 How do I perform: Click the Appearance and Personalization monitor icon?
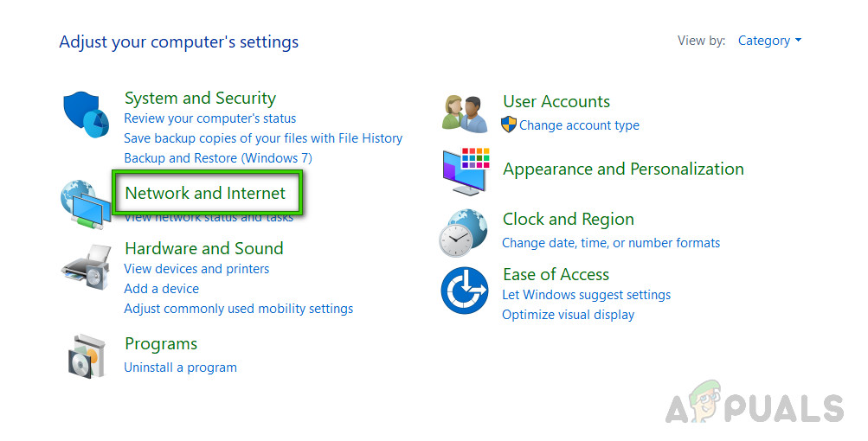point(466,170)
